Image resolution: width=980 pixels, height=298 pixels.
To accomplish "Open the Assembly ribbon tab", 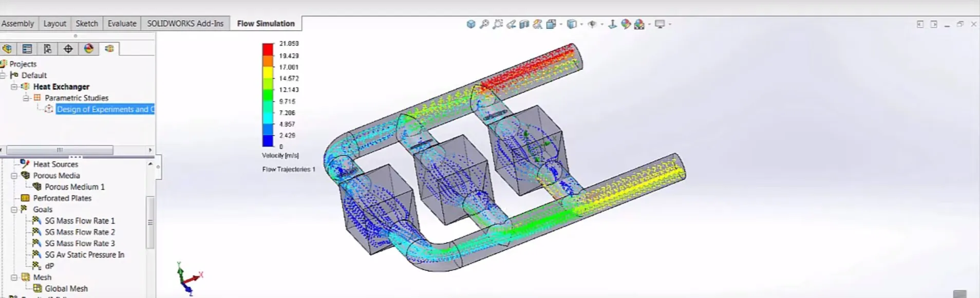I will tap(17, 24).
